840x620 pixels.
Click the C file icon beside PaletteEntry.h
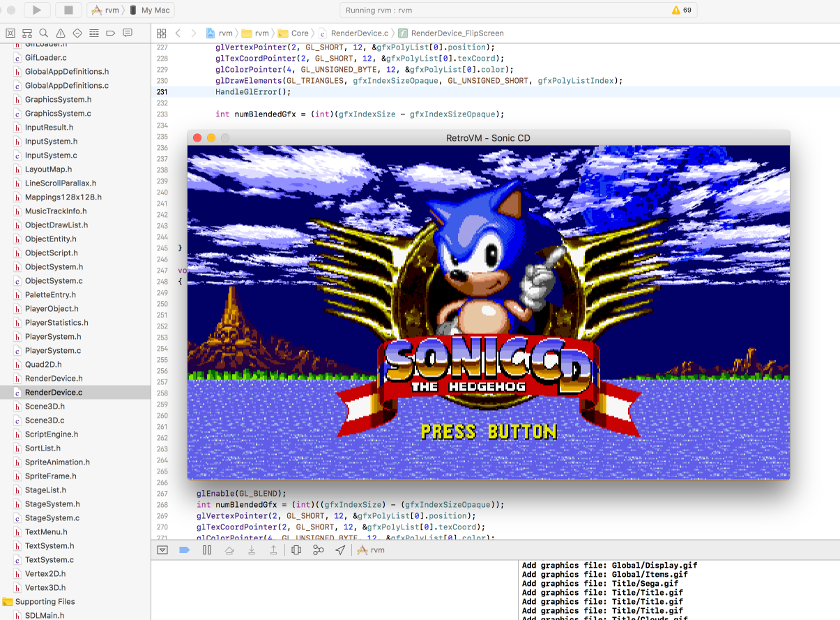coord(17,295)
